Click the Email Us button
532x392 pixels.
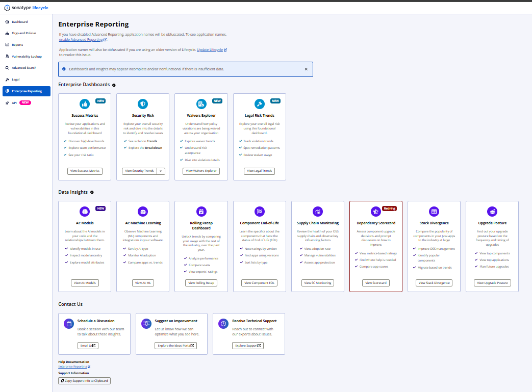click(88, 346)
